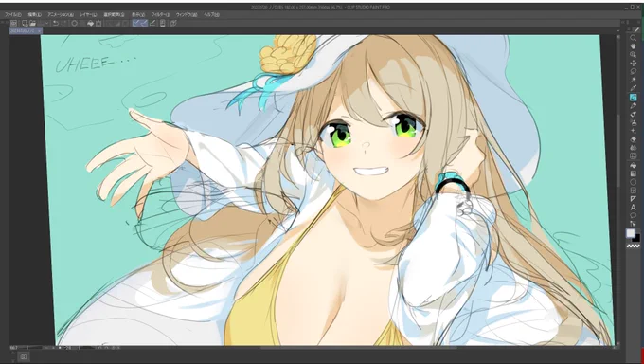This screenshot has height=364, width=644.
Task: Select the Frame border tool
Action: [633, 191]
